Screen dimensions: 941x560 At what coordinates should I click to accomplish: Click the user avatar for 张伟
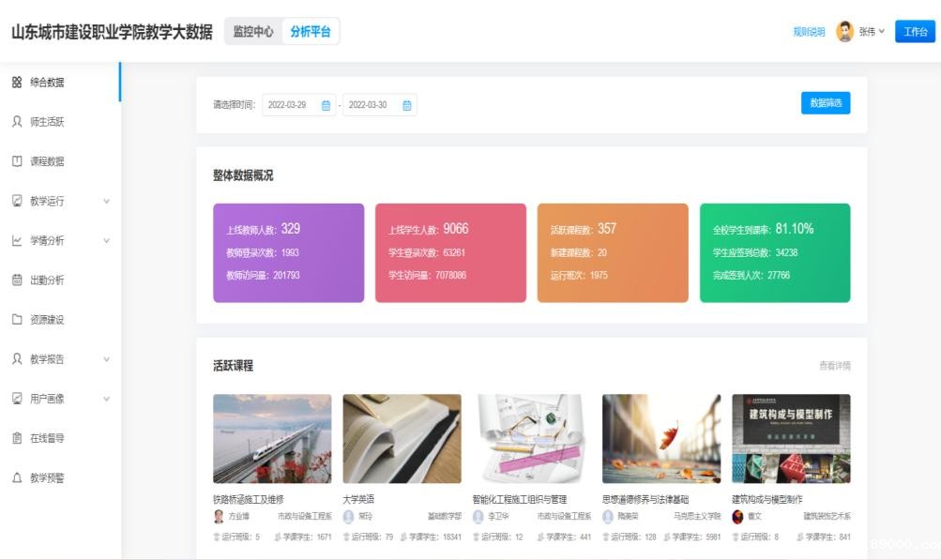point(844,32)
